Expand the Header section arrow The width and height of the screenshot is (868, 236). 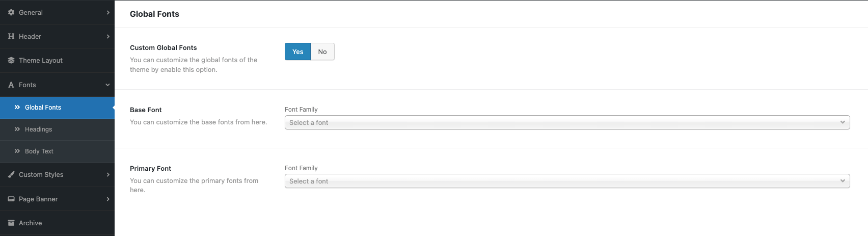108,36
